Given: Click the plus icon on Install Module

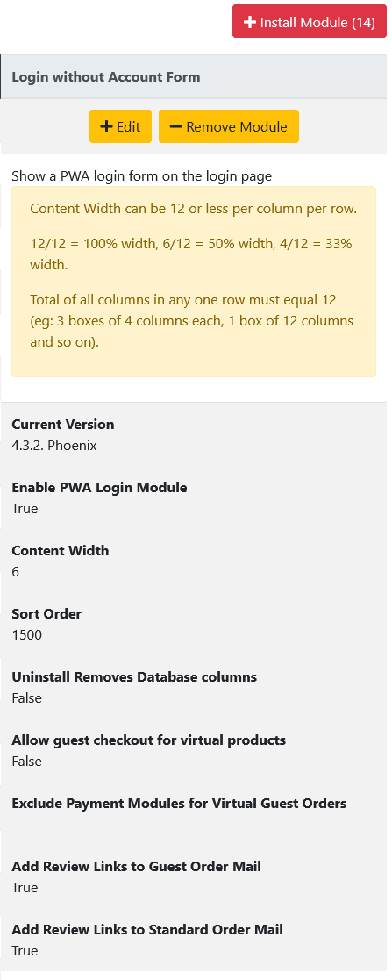Looking at the screenshot, I should (250, 23).
